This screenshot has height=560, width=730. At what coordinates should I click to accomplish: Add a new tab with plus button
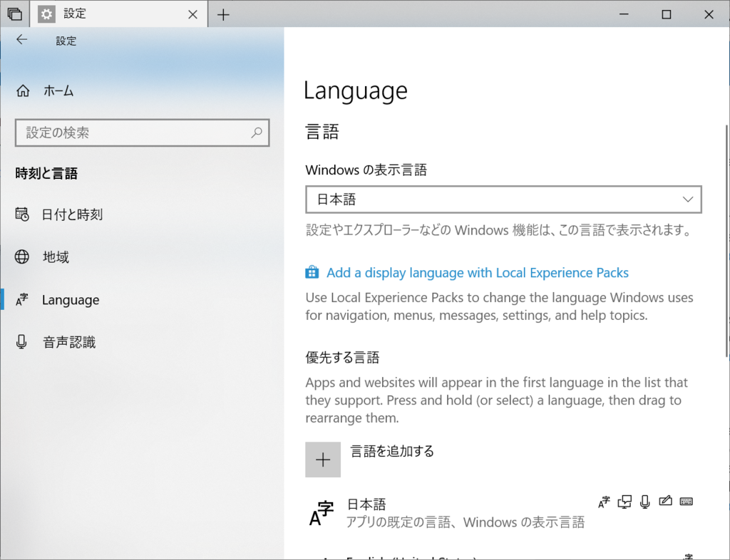pos(223,15)
